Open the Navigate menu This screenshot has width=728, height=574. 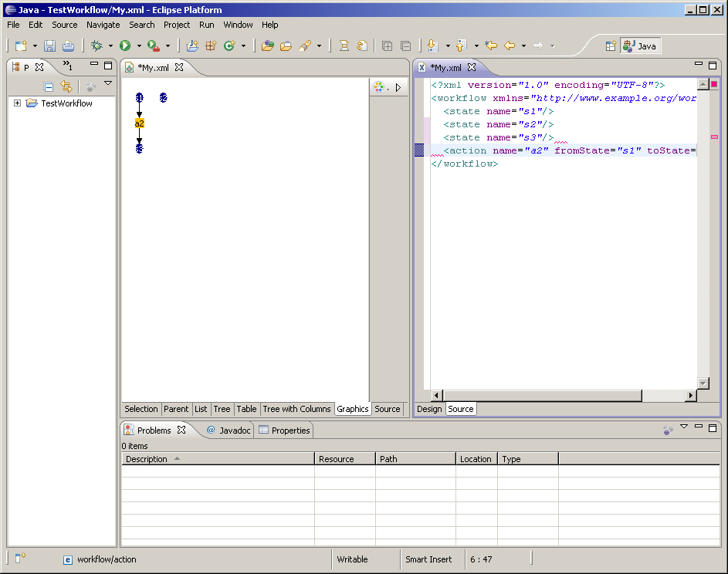click(103, 25)
